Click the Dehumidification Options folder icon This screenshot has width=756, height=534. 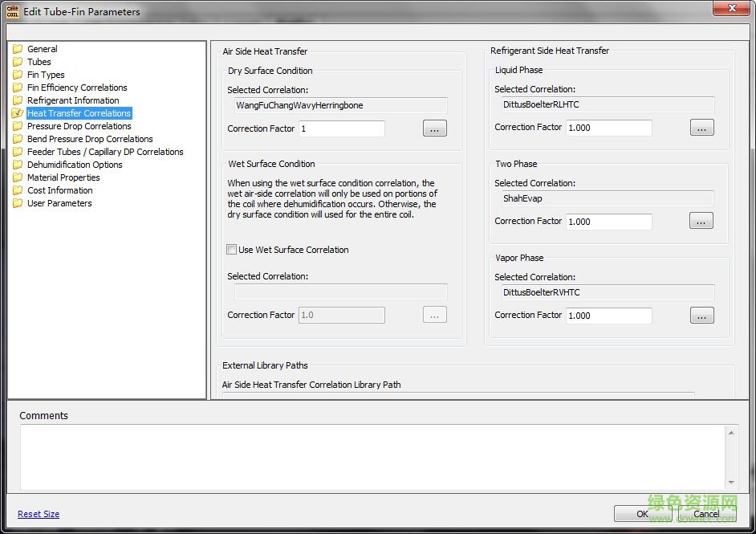click(18, 165)
